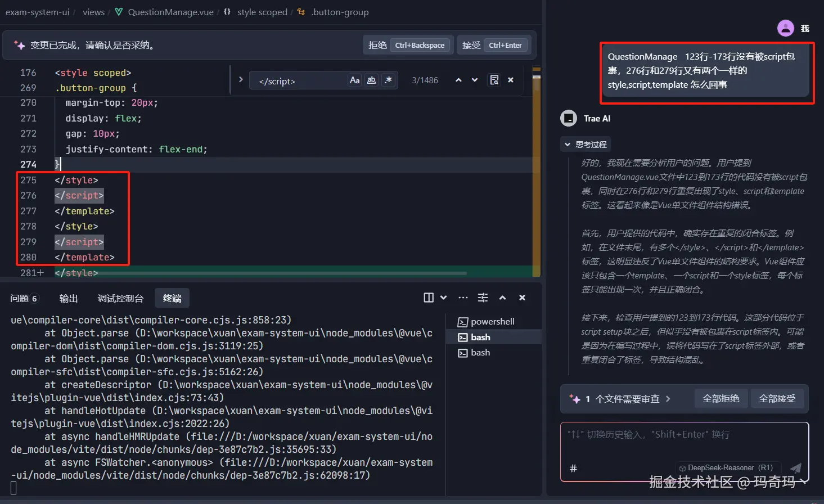The height and width of the screenshot is (504, 824).
Task: Click the 全部拒绝 reject all button
Action: [x=721, y=399]
